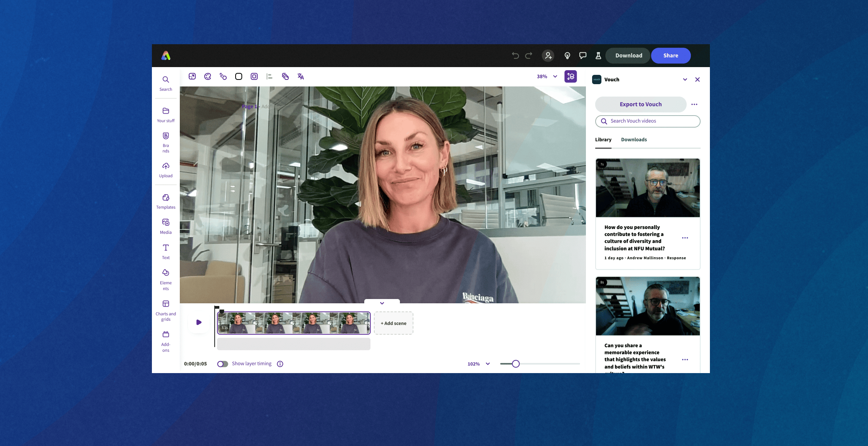Enable Show layer timing switch
The height and width of the screenshot is (446, 868).
click(222, 364)
